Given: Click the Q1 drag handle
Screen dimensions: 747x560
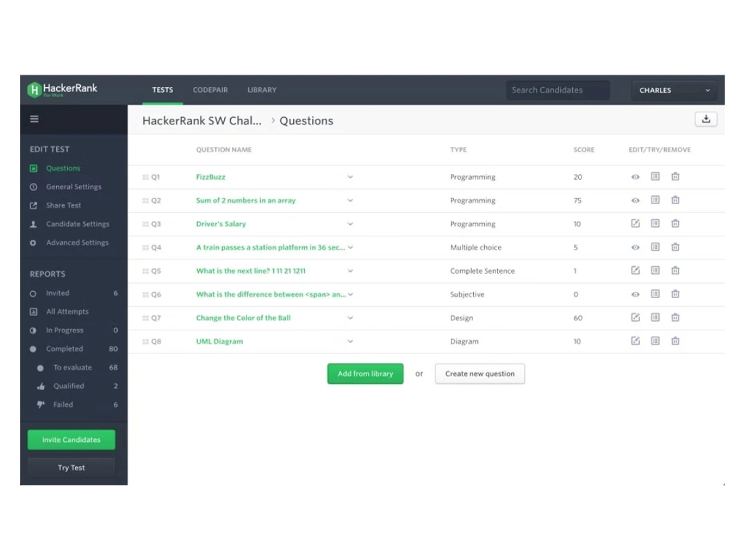Looking at the screenshot, I should coord(145,177).
